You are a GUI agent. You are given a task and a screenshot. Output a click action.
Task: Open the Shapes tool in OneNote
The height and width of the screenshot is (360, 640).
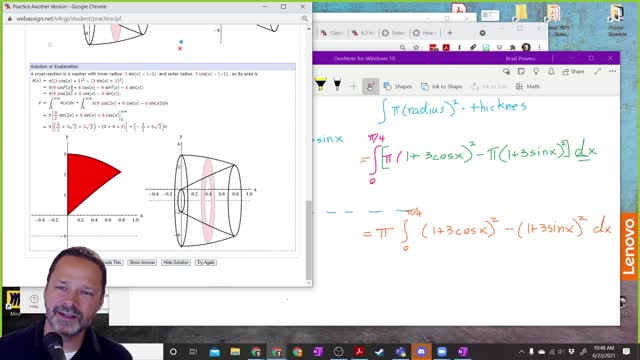point(398,87)
